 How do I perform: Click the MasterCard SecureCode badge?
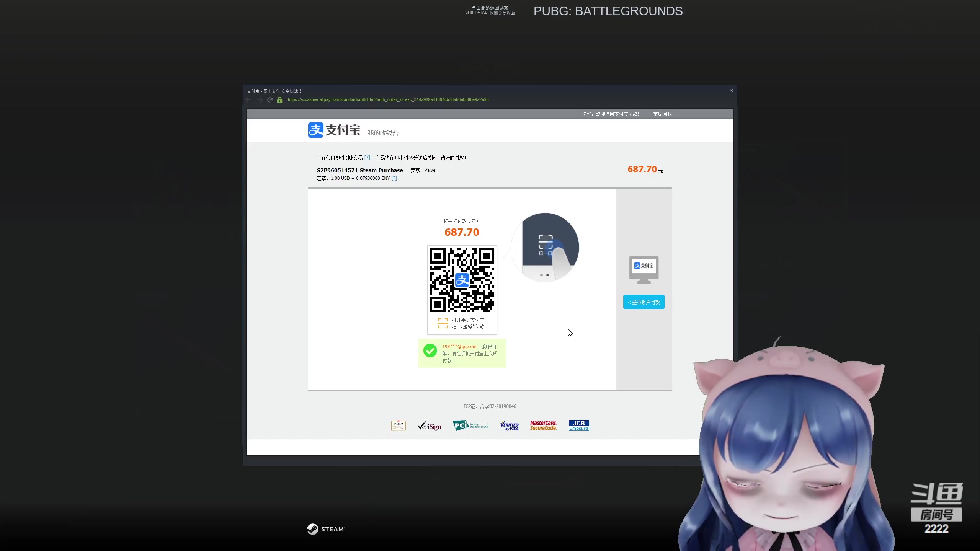click(x=543, y=425)
